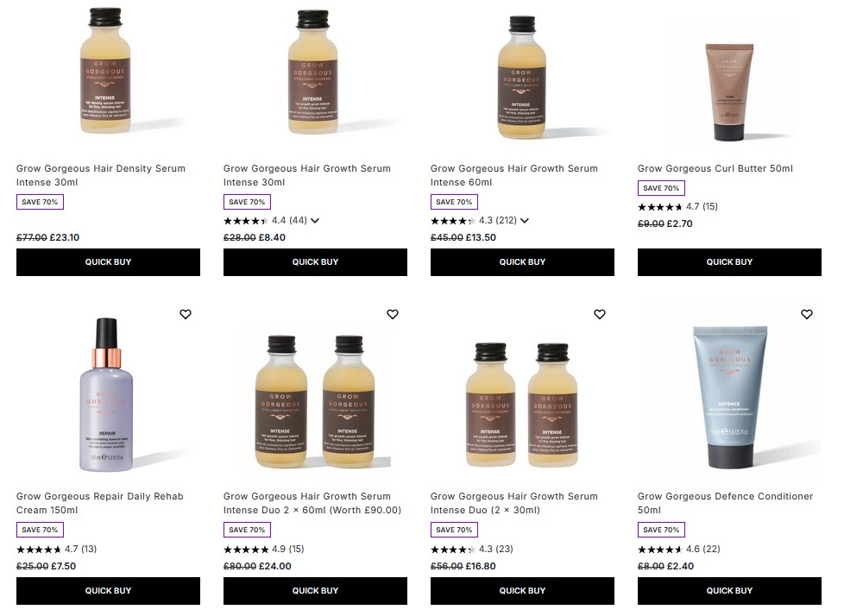Open the review breakdown chevron beside 4.3 (212)
This screenshot has width=844, height=616.
525,220
